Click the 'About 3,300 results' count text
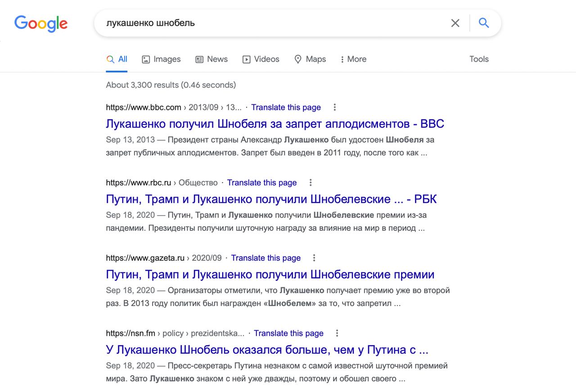 point(171,85)
